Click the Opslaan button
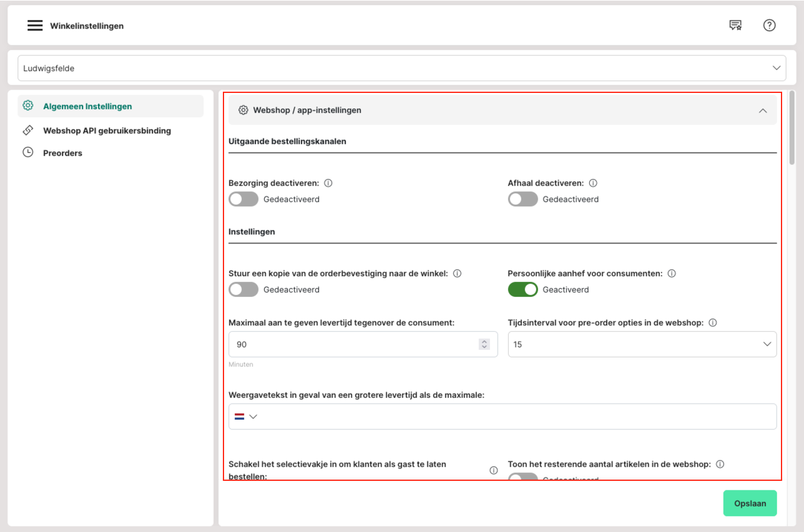Screen dimensions: 804x532 750,503
